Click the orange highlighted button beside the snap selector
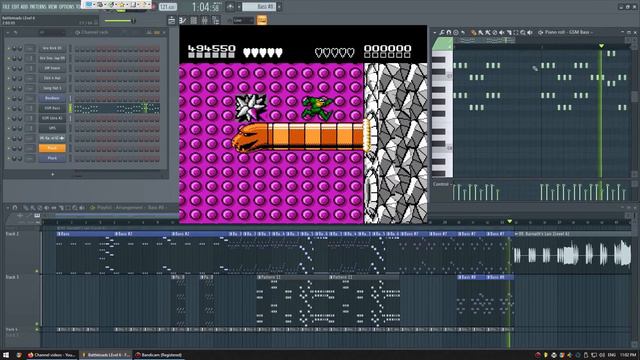The image size is (640, 360). 262,20
